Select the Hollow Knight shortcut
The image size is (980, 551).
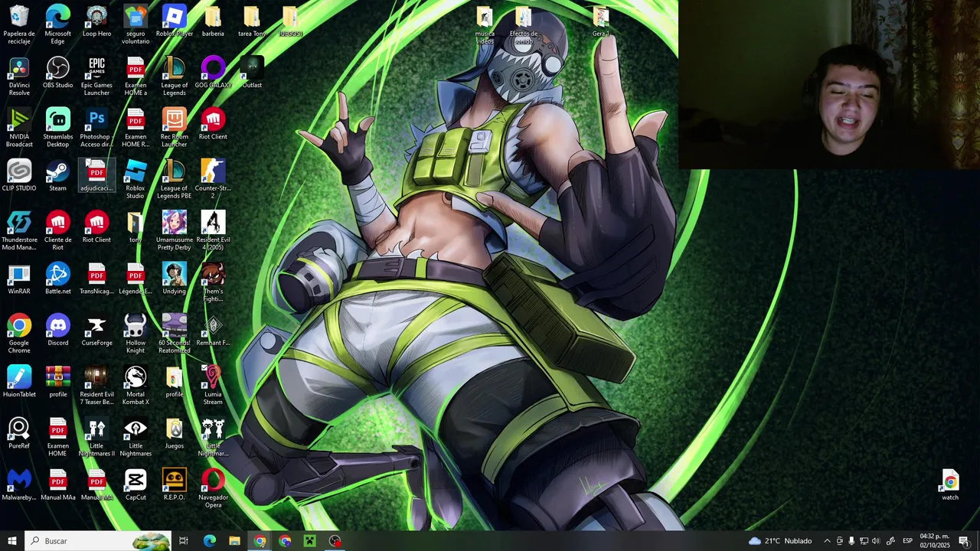tap(136, 333)
